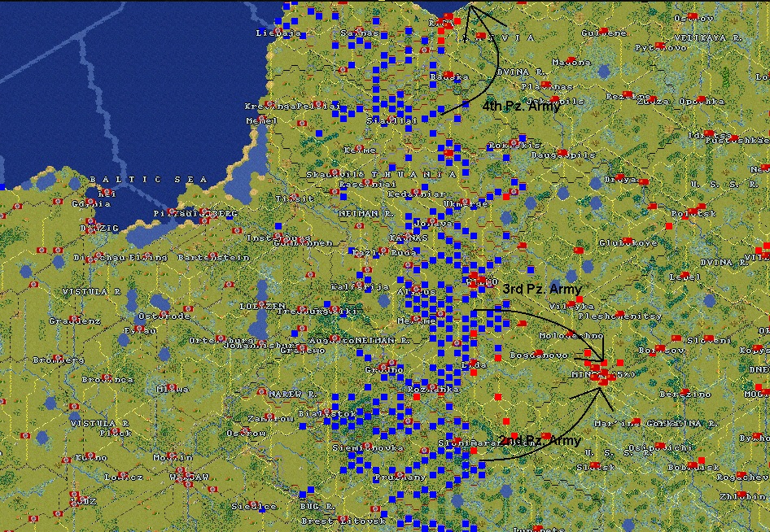Select the German flag at Zambrow

coord(269,416)
